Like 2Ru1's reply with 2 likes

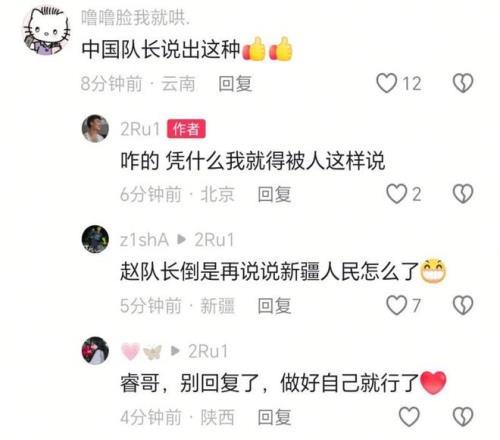[x=397, y=194]
